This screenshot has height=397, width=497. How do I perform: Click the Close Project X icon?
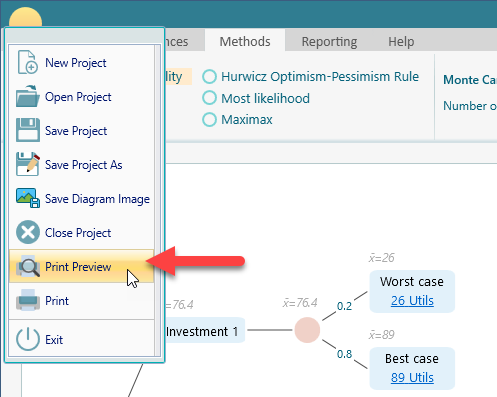pyautogui.click(x=28, y=232)
